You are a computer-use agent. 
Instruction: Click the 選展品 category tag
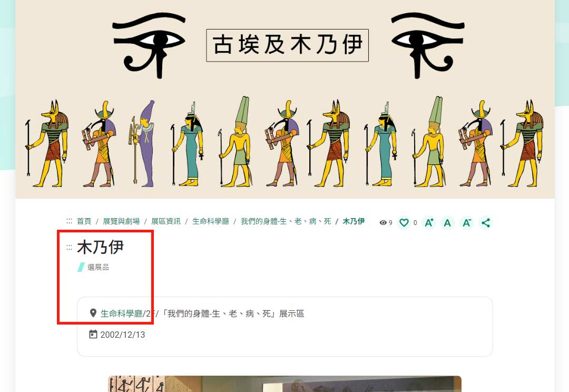point(98,267)
